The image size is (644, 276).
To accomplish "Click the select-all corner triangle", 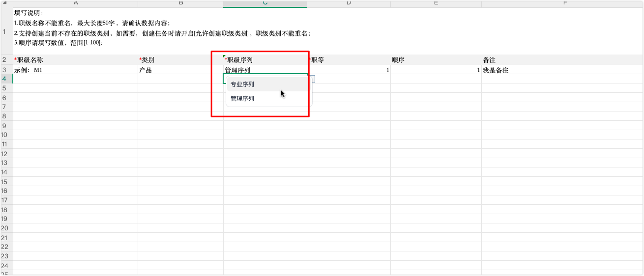I will (x=4, y=3).
